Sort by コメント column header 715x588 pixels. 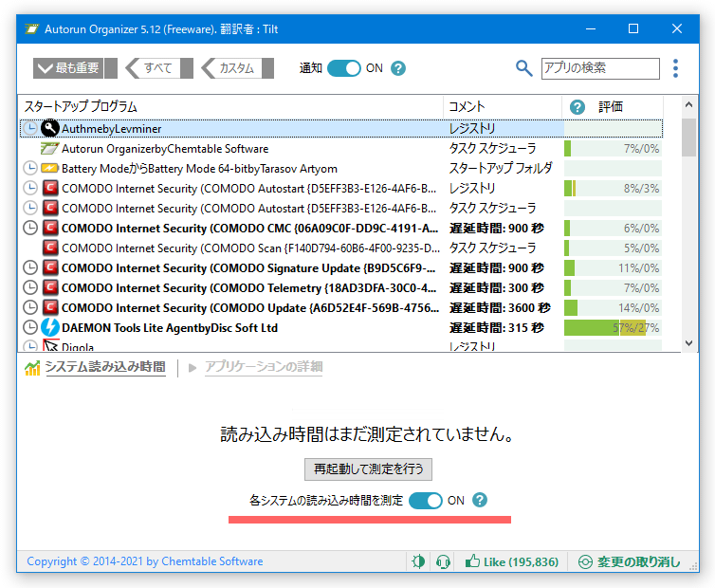503,107
